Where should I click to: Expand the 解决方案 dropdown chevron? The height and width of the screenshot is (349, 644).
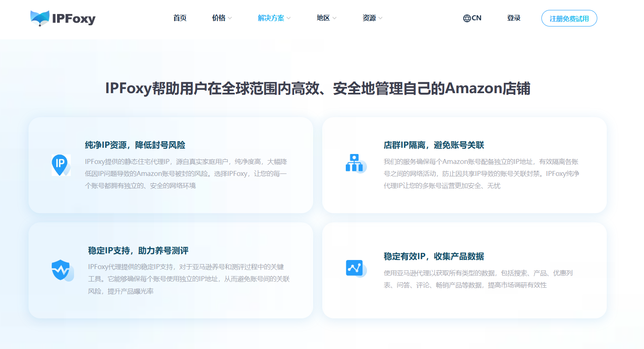(289, 18)
